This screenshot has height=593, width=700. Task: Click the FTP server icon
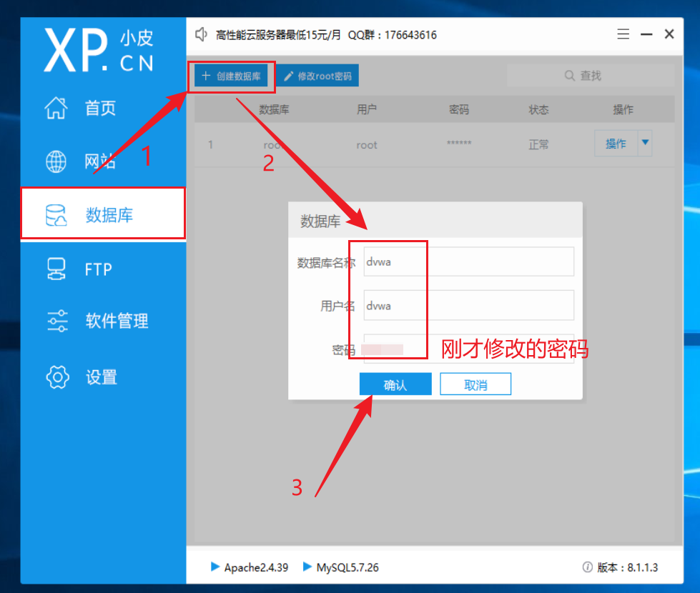click(56, 269)
